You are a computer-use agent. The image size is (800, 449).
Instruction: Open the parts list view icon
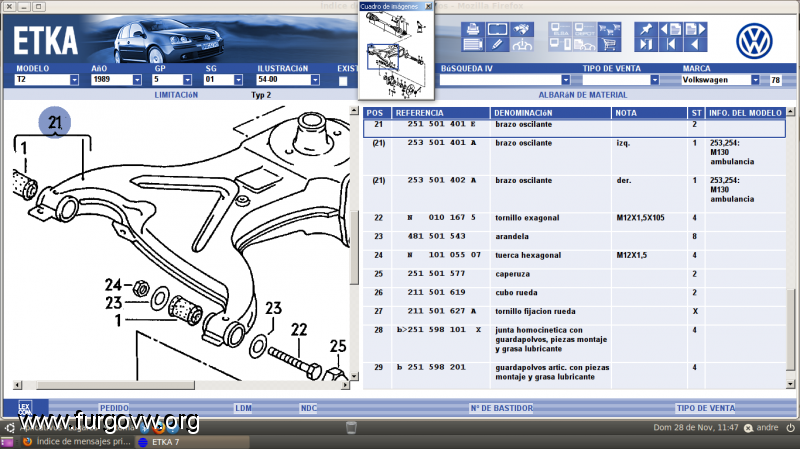[472, 45]
